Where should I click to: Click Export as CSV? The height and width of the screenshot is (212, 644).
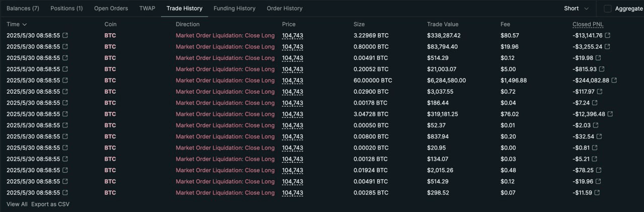pyautogui.click(x=50, y=204)
